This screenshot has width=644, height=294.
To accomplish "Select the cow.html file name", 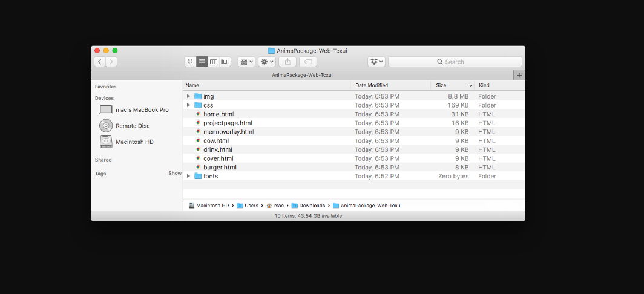I will coord(216,141).
